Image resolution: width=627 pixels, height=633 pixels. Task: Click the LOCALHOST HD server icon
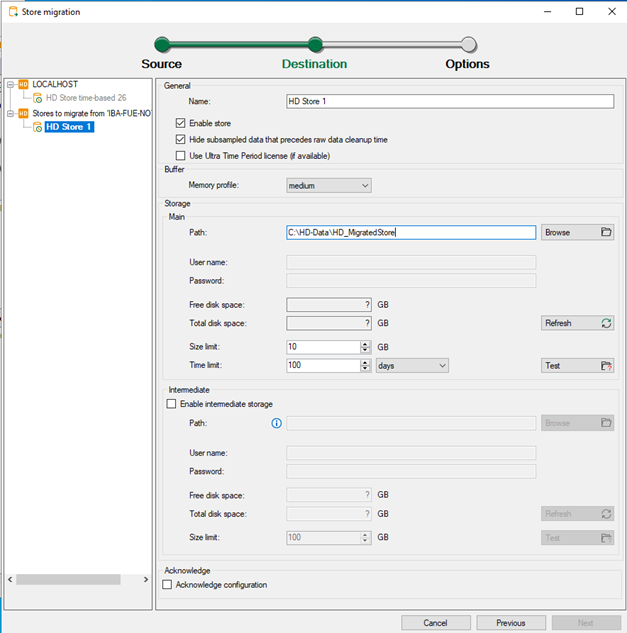tap(24, 85)
